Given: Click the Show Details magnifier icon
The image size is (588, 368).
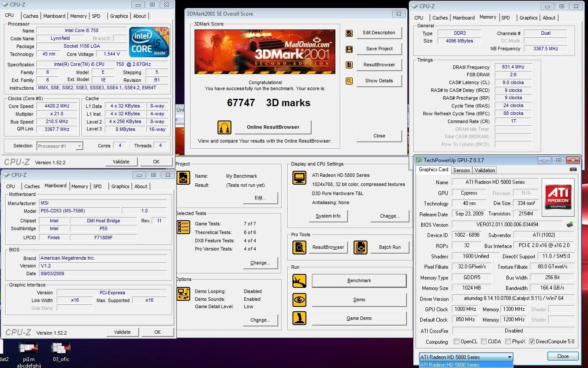Looking at the screenshot, I should pyautogui.click(x=349, y=81).
